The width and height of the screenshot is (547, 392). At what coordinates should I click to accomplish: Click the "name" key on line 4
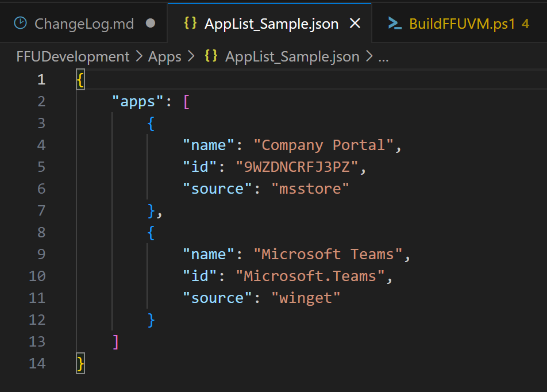click(x=208, y=145)
